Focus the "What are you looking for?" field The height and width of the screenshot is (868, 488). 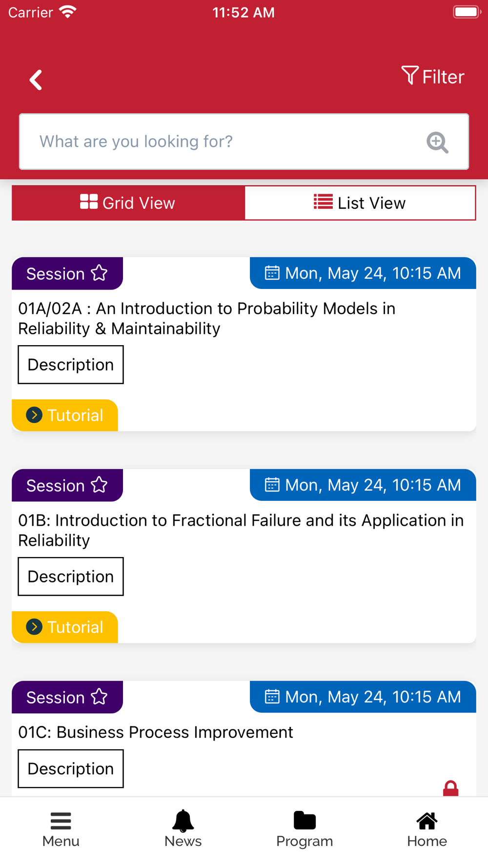220,142
